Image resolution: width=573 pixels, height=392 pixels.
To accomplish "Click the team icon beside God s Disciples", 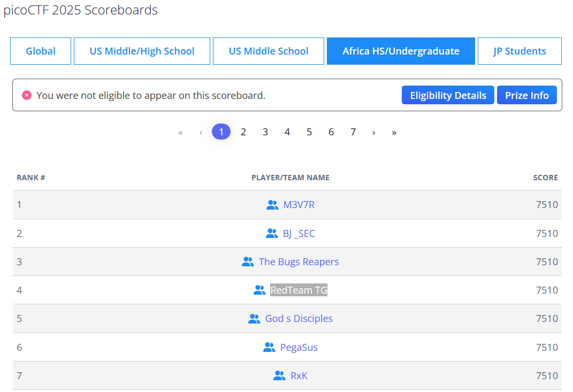I will pos(254,319).
